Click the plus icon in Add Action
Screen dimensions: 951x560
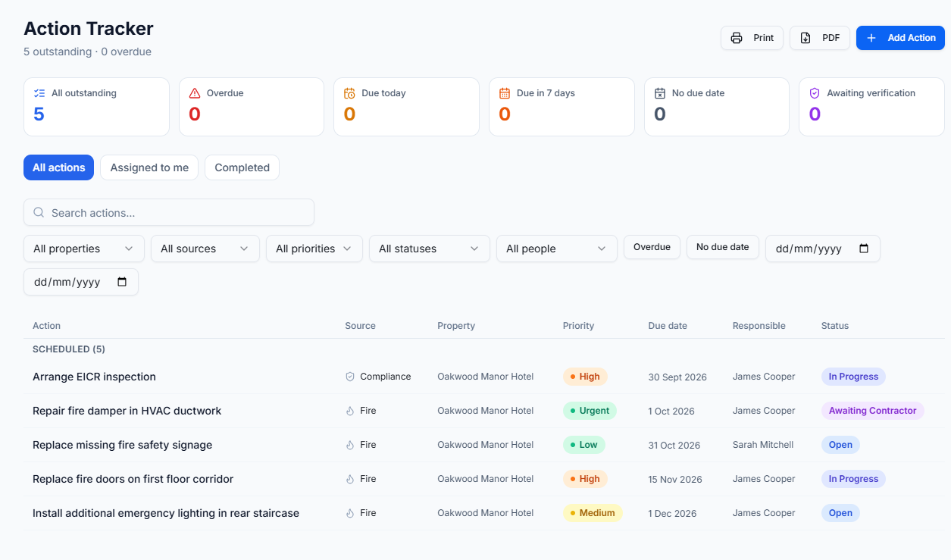coord(871,38)
